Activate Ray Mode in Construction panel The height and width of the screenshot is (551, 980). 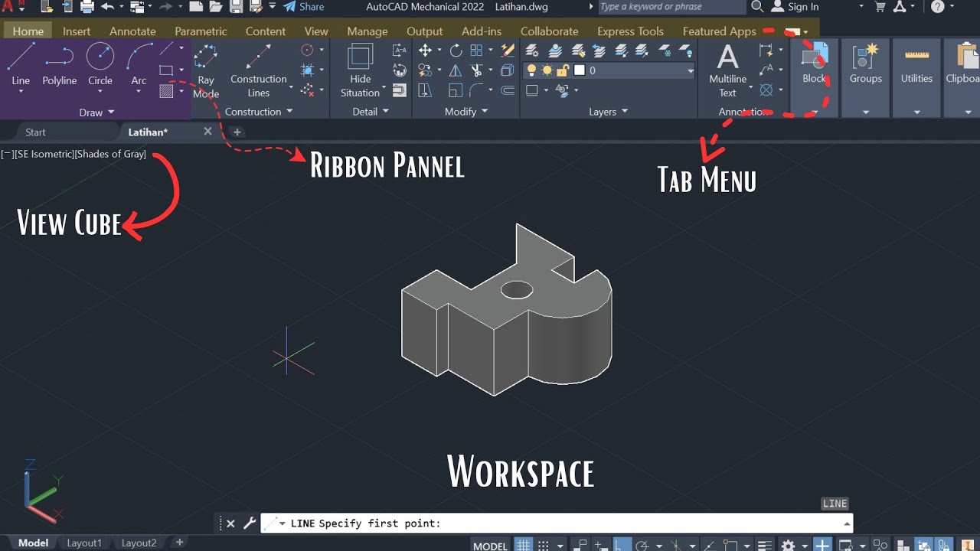click(205, 70)
